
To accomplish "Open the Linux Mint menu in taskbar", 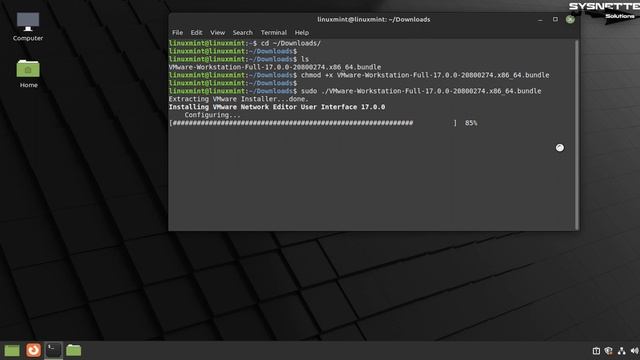I will (x=12, y=350).
